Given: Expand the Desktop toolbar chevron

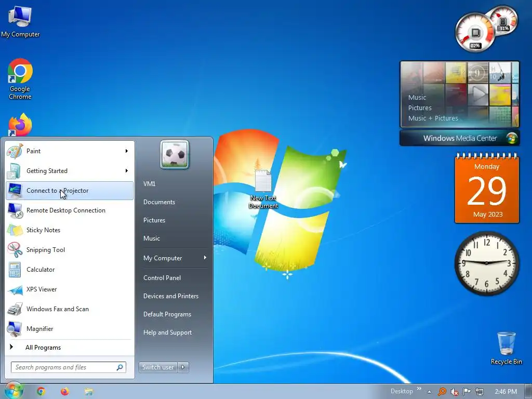Looking at the screenshot, I should point(419,389).
